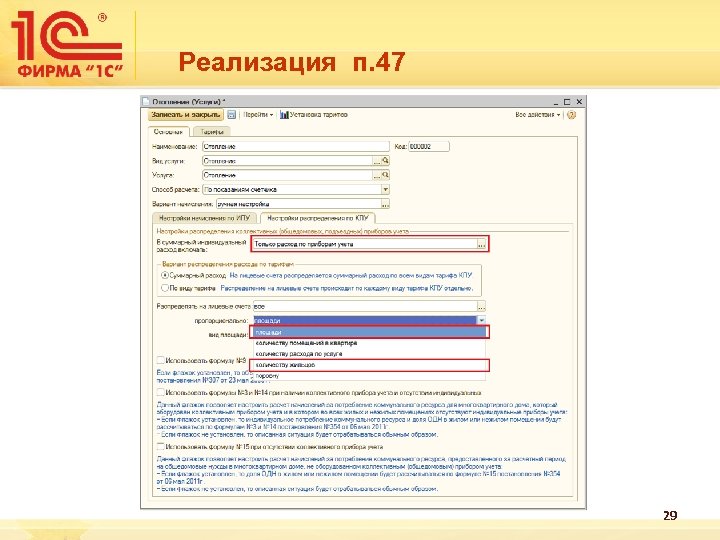This screenshot has height=540, width=720.
Task: Open the Перейти menu
Action: [258, 115]
